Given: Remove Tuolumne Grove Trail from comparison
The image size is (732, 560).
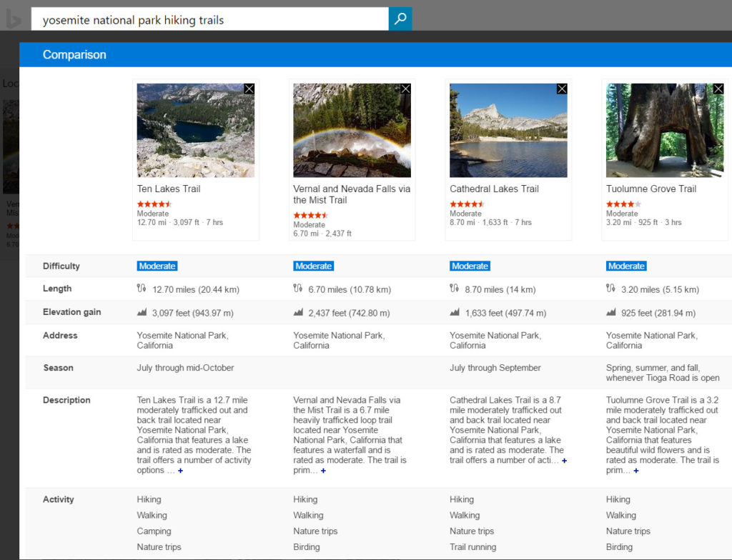Looking at the screenshot, I should coord(718,89).
